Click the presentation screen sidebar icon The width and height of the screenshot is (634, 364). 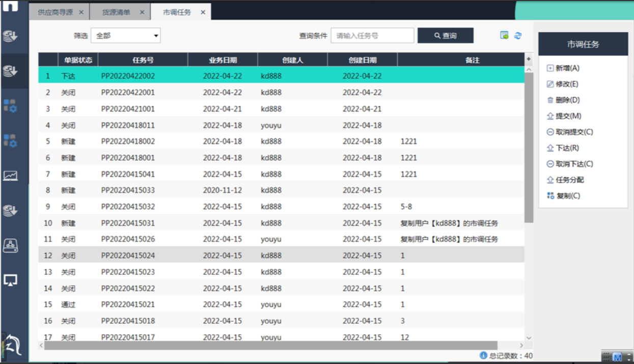(11, 280)
